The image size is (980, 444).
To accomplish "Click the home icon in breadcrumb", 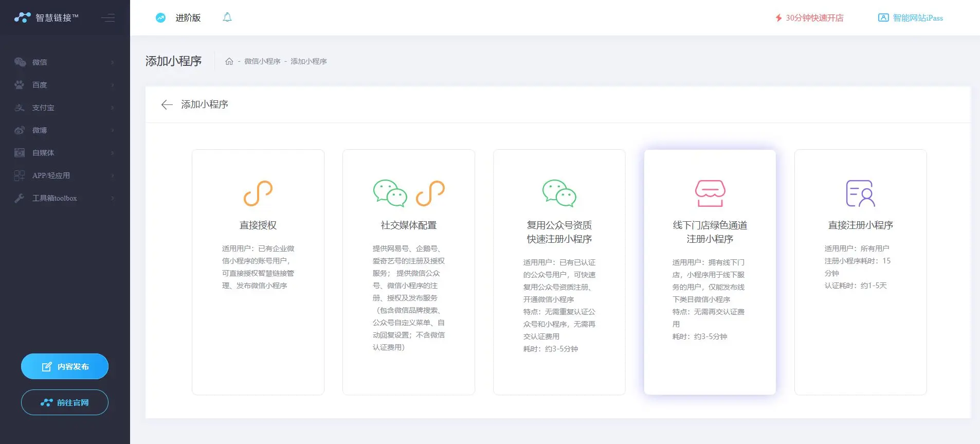I will pyautogui.click(x=229, y=61).
